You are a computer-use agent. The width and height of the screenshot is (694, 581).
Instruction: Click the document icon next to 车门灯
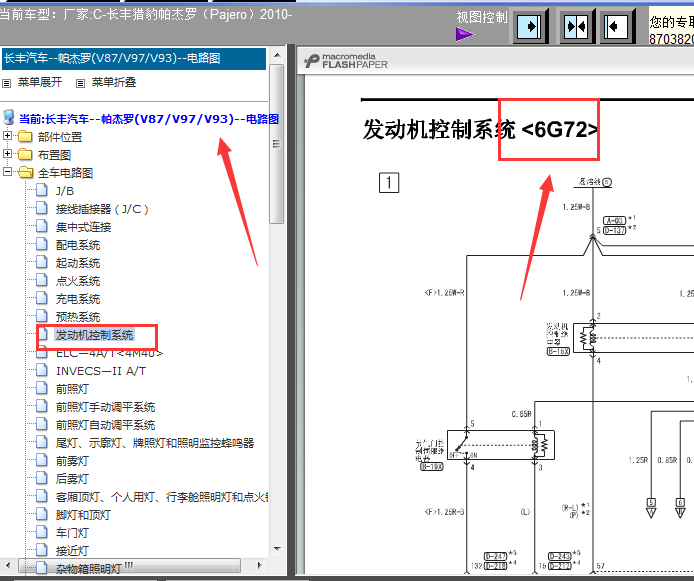[x=42, y=532]
